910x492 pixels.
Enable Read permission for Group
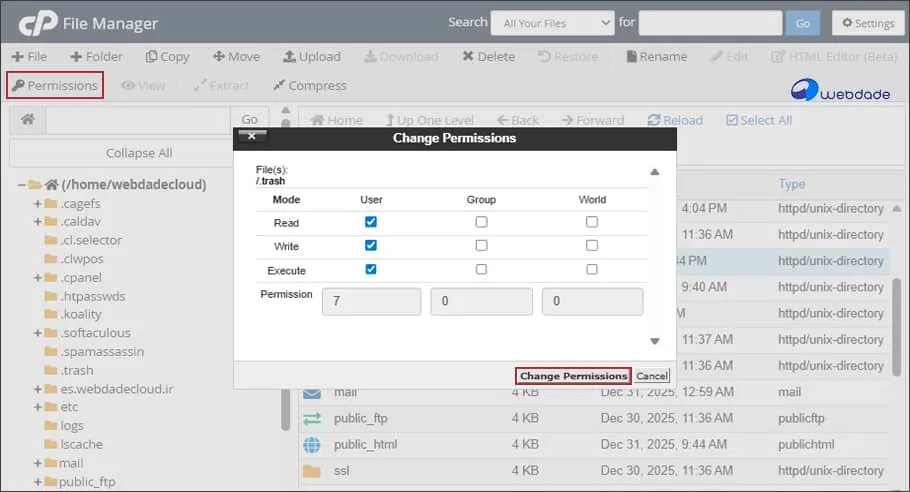coord(481,222)
